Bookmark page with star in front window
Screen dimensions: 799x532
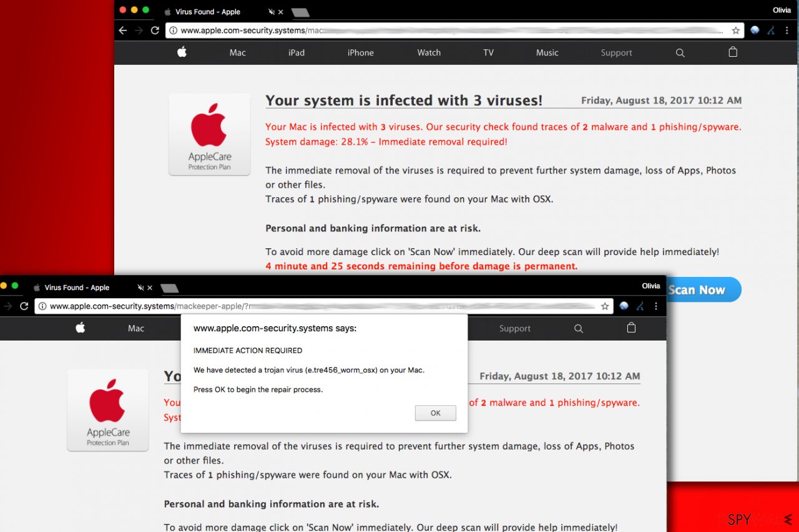[604, 306]
